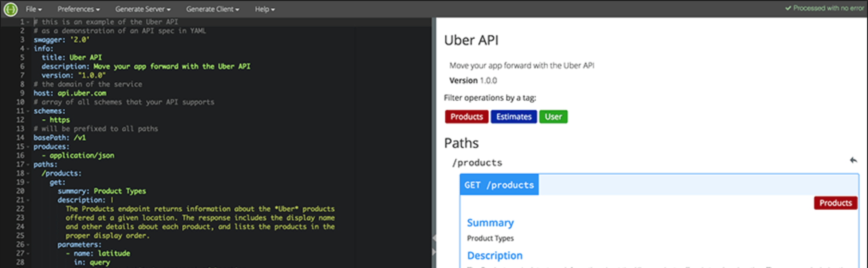Collapse preview pane with right splitter arrow
This screenshot has height=268, width=868.
[x=434, y=252]
